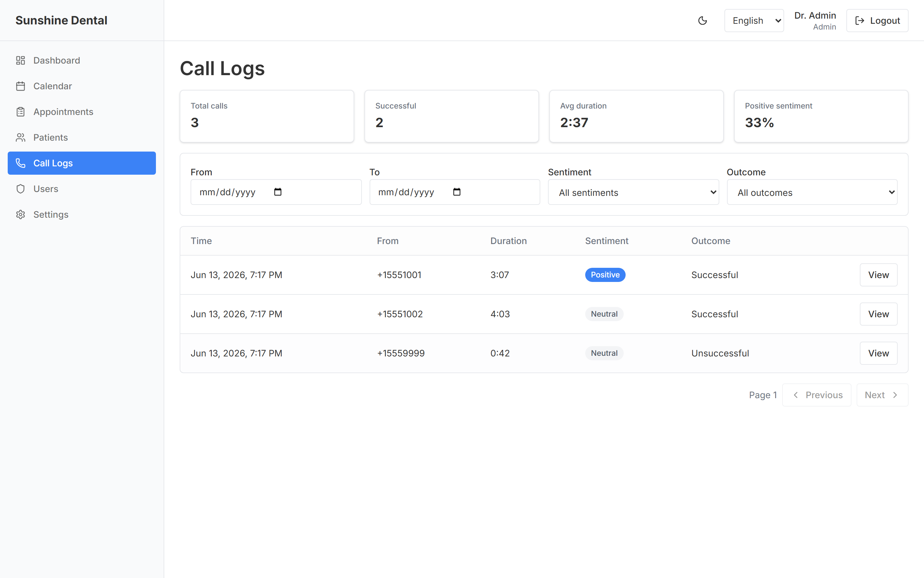Click the Previous page button

tap(817, 395)
